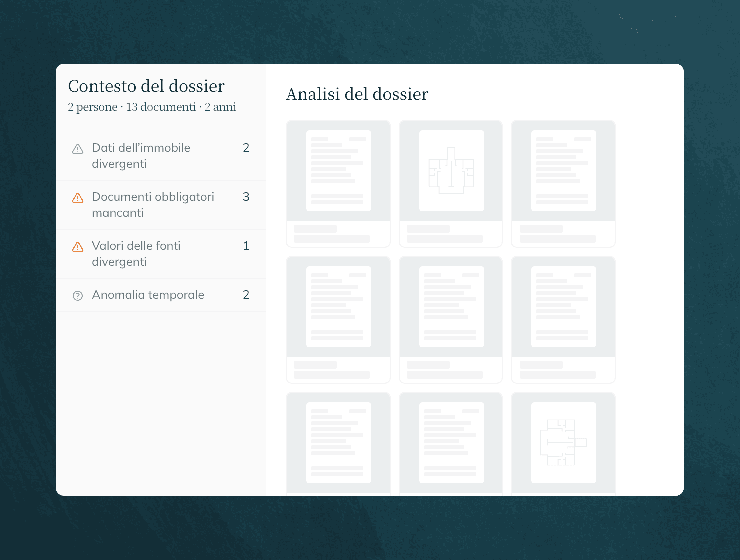Click the count 3 for Documenti obbligatori mancanti
Image resolution: width=740 pixels, height=560 pixels.
(x=246, y=197)
